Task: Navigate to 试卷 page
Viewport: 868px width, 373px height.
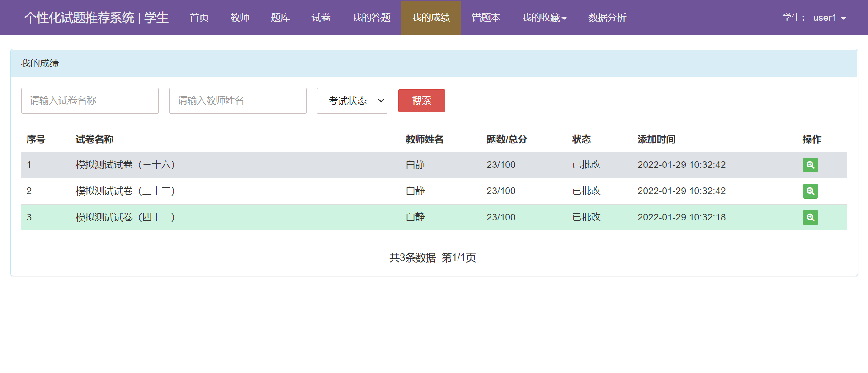Action: tap(321, 18)
